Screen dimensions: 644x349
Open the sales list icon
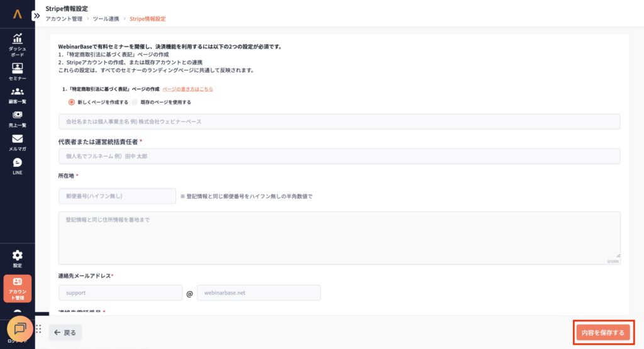tap(17, 119)
